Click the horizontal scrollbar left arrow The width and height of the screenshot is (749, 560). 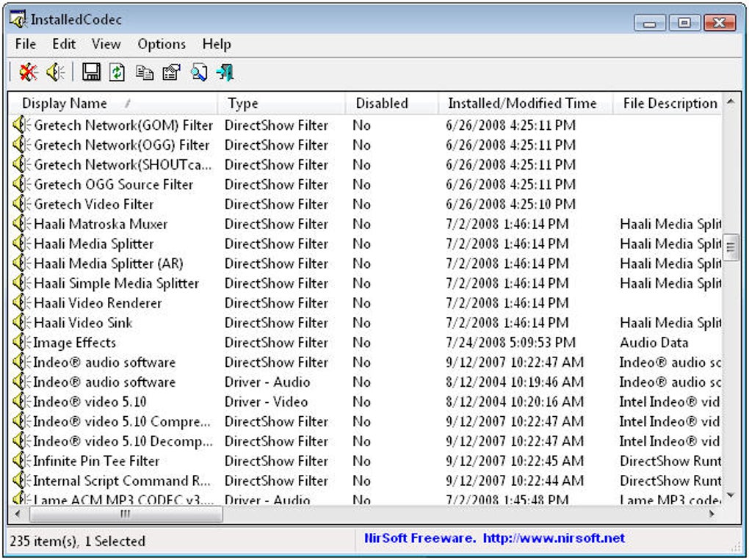tap(18, 514)
